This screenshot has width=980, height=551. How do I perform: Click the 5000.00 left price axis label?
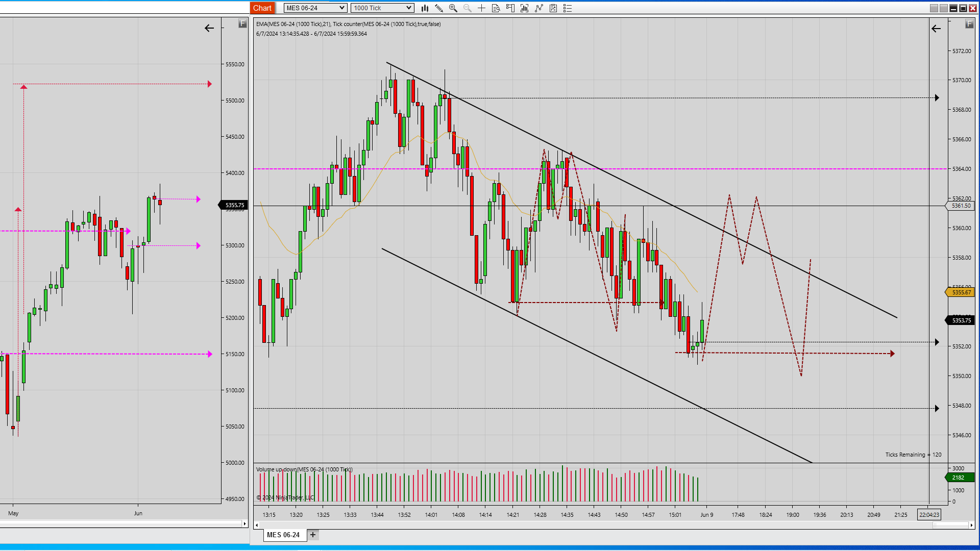[235, 463]
